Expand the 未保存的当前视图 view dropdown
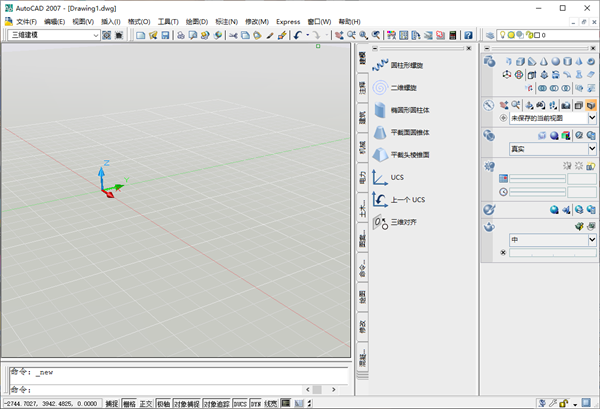This screenshot has height=409, width=600. click(592, 118)
